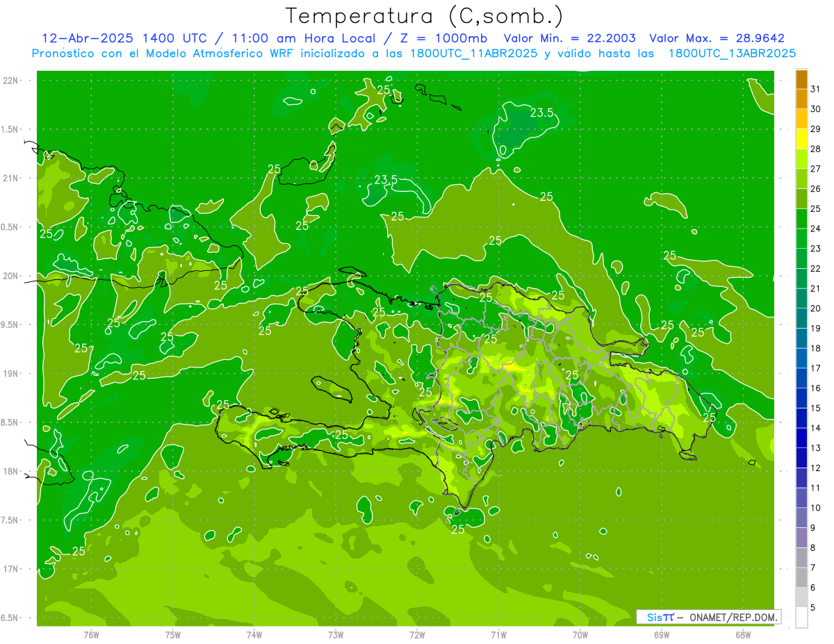Click the '20' label on the color scale

pos(816,308)
